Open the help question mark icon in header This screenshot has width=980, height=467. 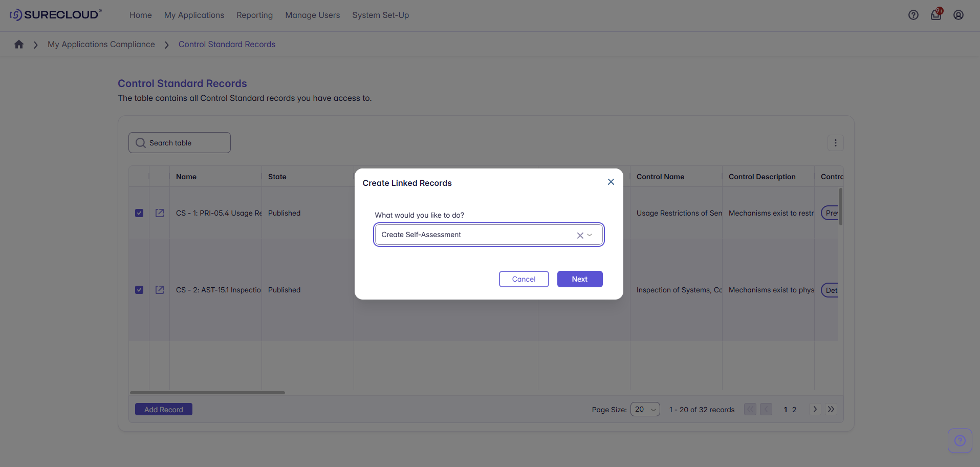pos(913,15)
